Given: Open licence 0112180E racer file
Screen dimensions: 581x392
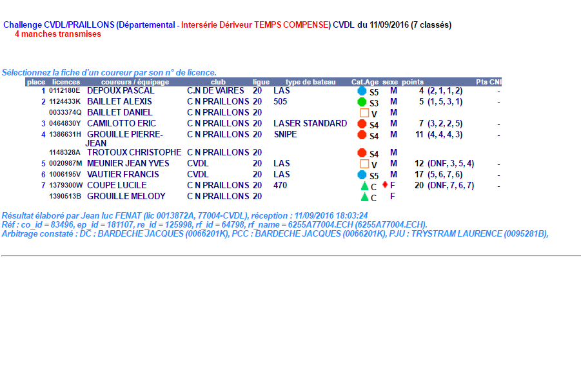Looking at the screenshot, I should tap(64, 90).
